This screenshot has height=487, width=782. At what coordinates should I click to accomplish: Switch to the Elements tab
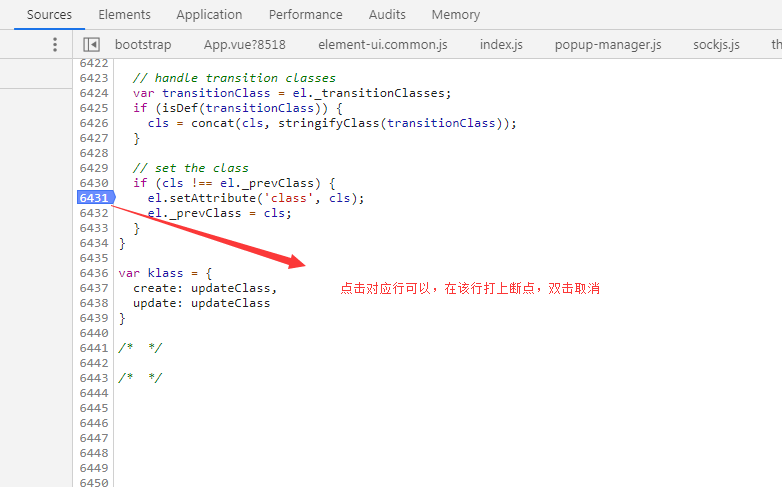(x=124, y=14)
